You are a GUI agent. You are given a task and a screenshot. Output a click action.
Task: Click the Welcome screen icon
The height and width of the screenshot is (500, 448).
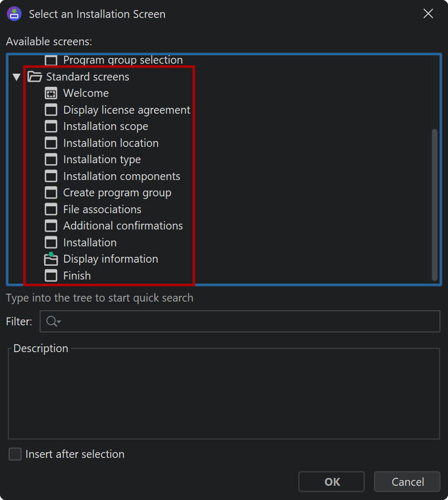(x=51, y=94)
